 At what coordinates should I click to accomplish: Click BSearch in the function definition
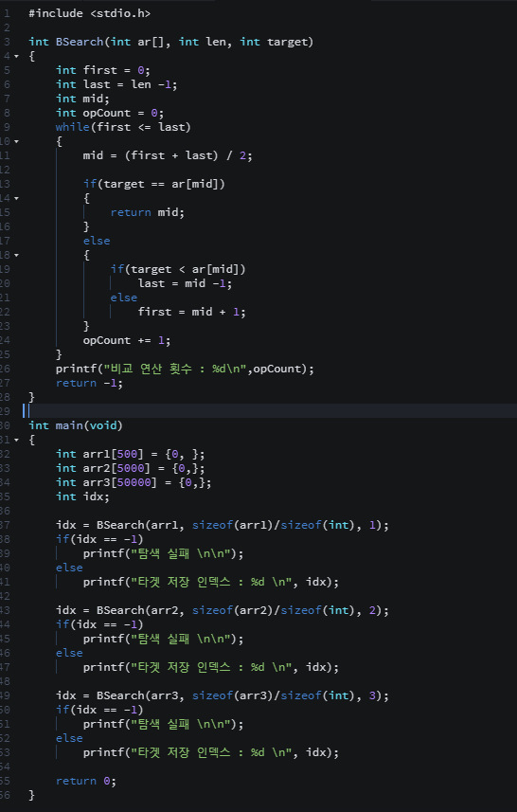pos(80,42)
